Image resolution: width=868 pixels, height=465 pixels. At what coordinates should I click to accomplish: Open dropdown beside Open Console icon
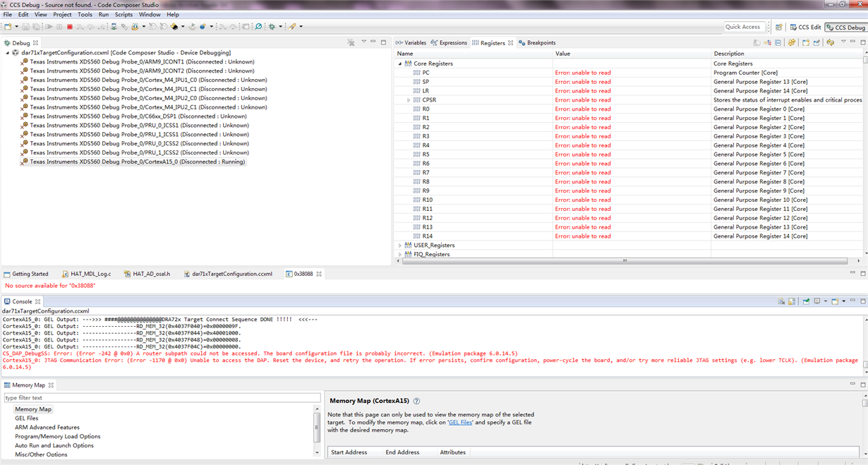(x=844, y=301)
